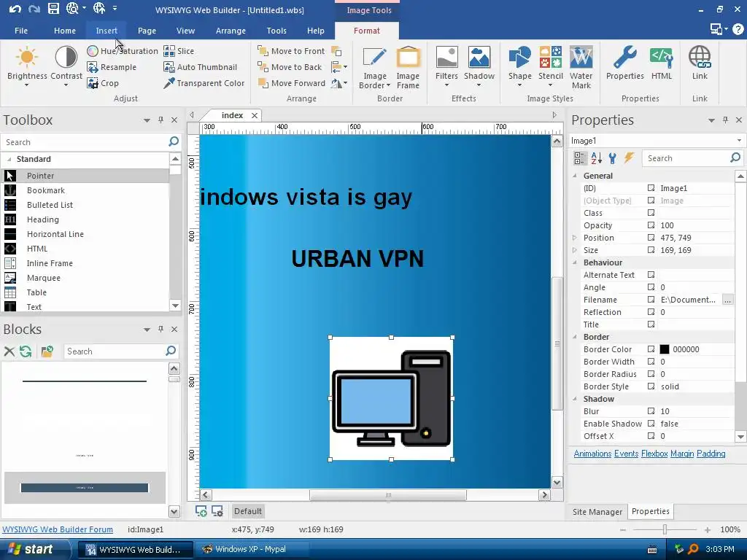Collapse the General property group

575,176
